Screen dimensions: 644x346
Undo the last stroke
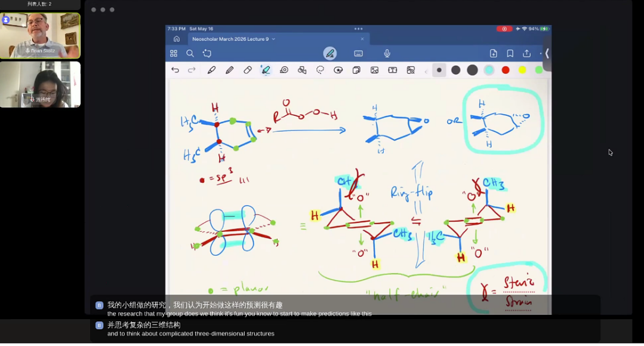[x=175, y=71]
